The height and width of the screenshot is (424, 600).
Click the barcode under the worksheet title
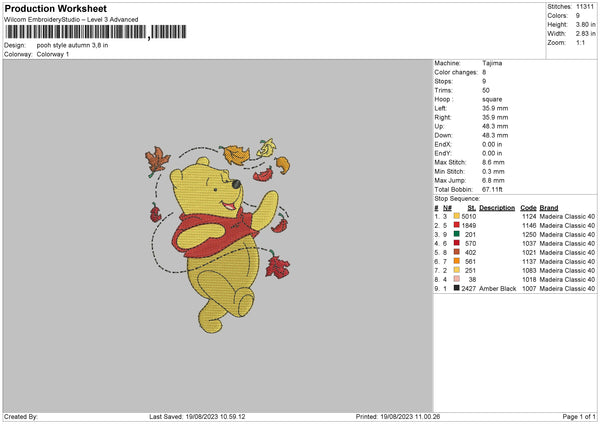pyautogui.click(x=96, y=32)
